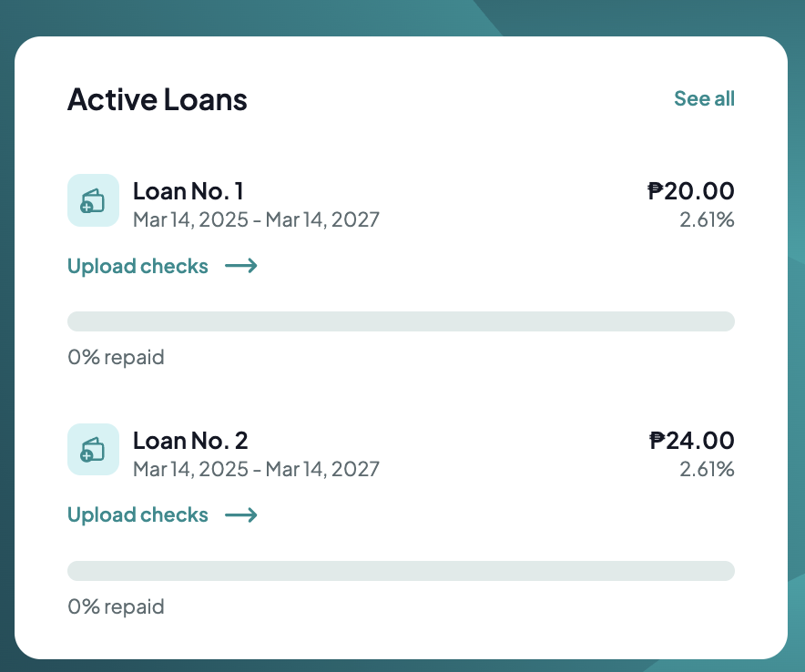Click Upload checks for Loan No. 2
Image resolution: width=805 pixels, height=672 pixels.
(x=138, y=515)
